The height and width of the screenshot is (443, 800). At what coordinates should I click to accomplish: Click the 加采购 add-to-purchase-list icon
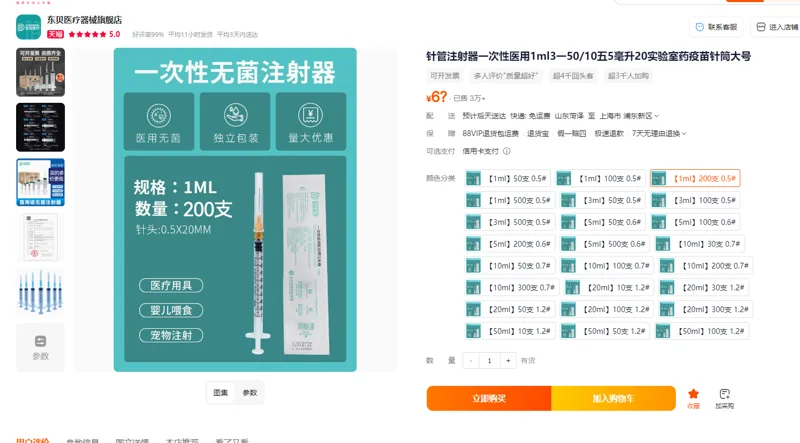[x=724, y=393]
